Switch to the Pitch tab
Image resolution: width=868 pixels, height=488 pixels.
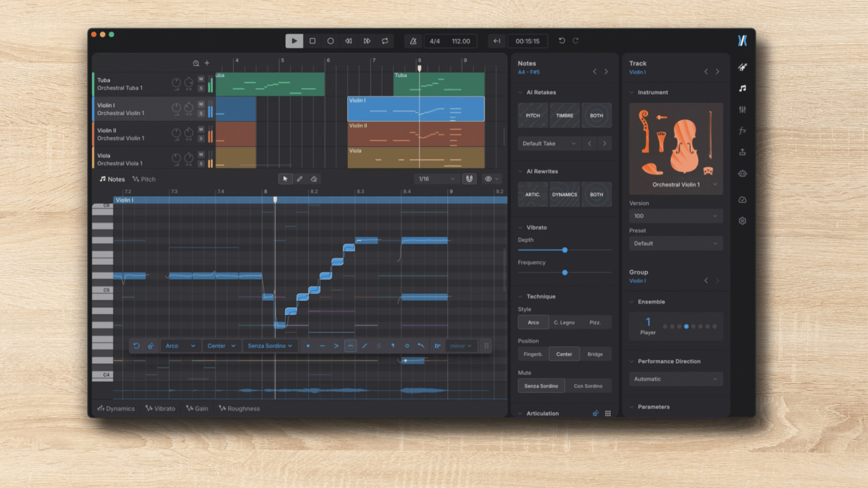pyautogui.click(x=144, y=179)
